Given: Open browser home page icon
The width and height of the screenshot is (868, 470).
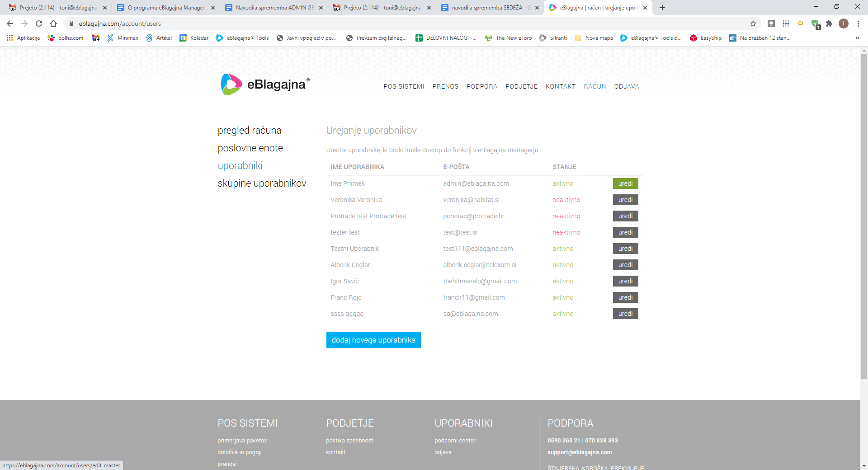Looking at the screenshot, I should click(53, 23).
